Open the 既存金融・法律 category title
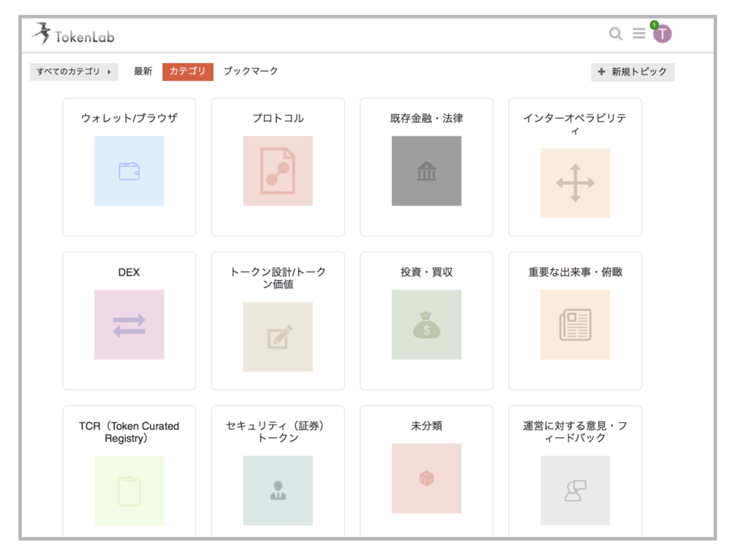This screenshot has width=732, height=560. pos(426,118)
